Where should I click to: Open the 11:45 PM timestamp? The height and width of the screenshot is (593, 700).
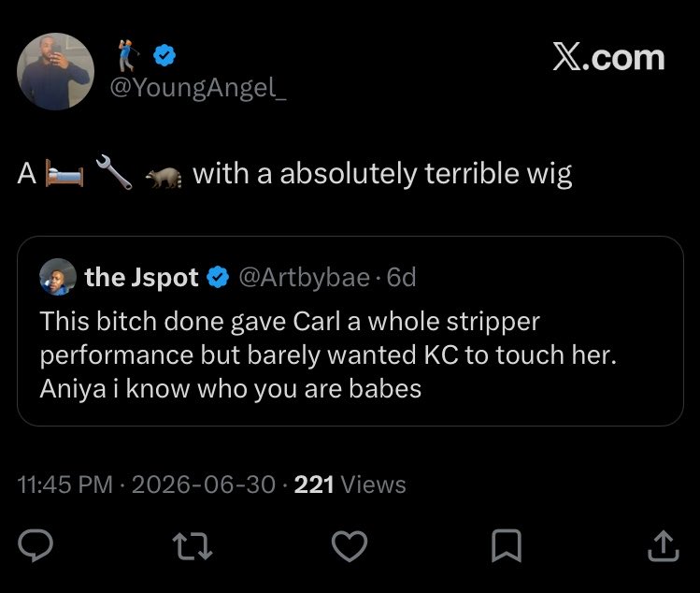[65, 485]
